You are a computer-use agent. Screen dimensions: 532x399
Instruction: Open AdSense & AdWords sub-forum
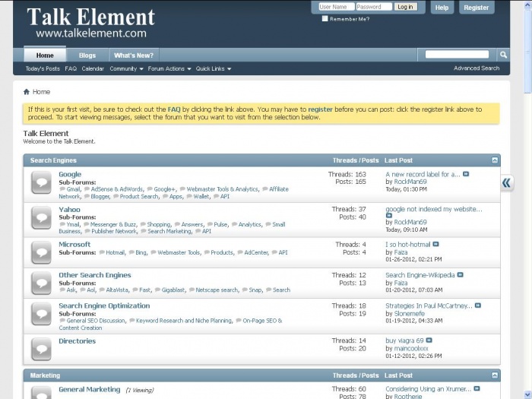pos(117,189)
